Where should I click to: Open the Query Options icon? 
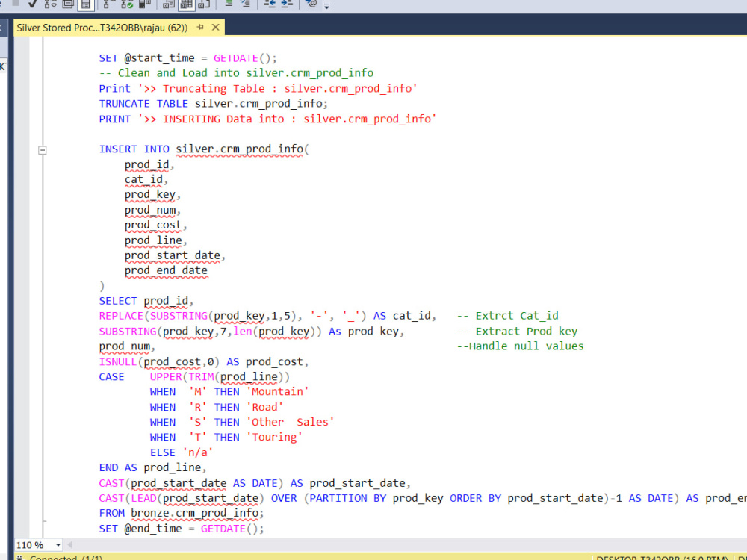pyautogui.click(x=68, y=4)
